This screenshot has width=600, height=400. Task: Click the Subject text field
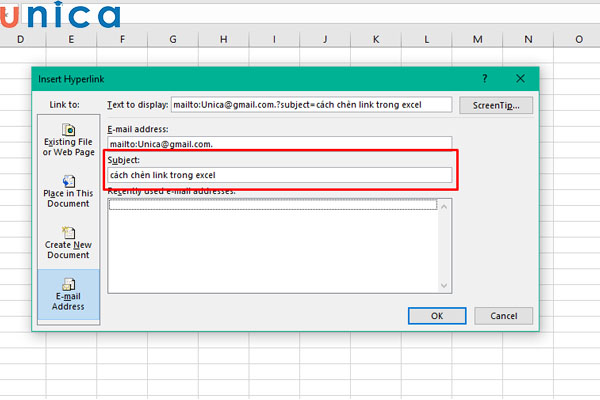279,175
